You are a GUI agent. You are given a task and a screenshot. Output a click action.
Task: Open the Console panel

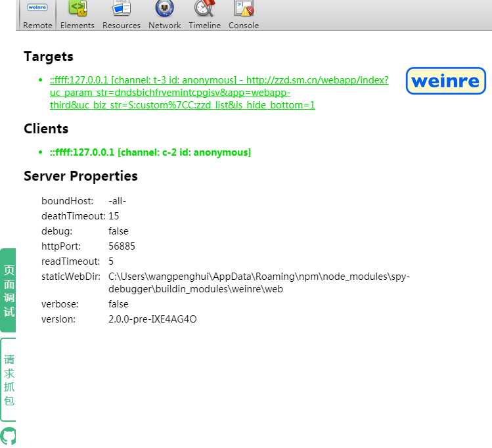click(x=244, y=15)
